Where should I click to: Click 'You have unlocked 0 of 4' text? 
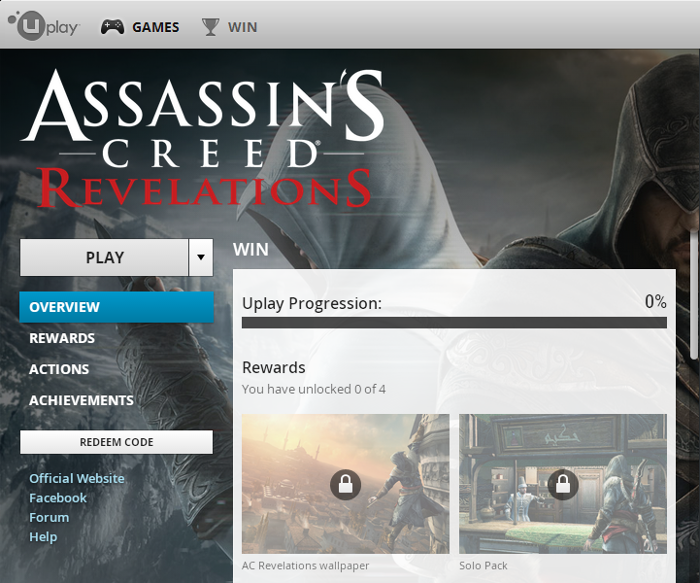(x=314, y=389)
